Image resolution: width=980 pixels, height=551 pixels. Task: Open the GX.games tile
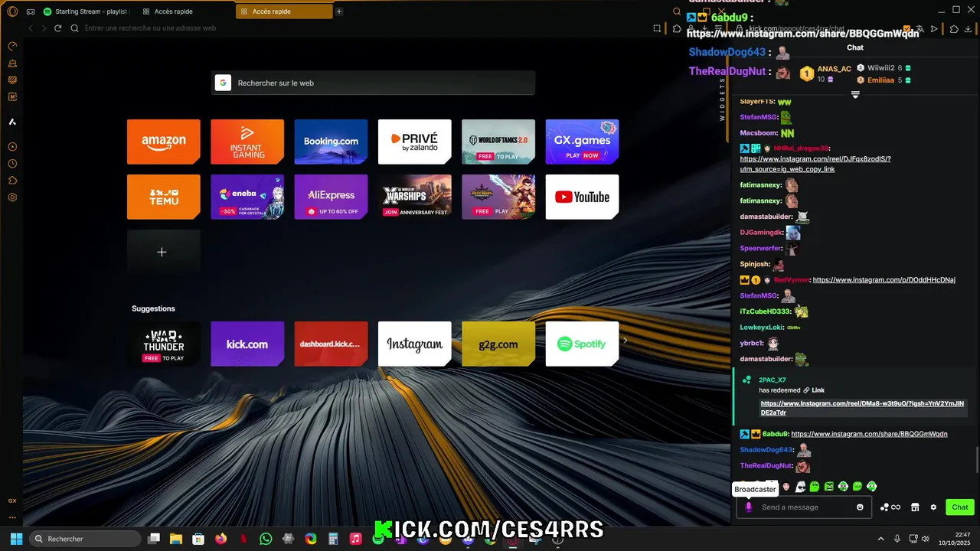point(582,142)
